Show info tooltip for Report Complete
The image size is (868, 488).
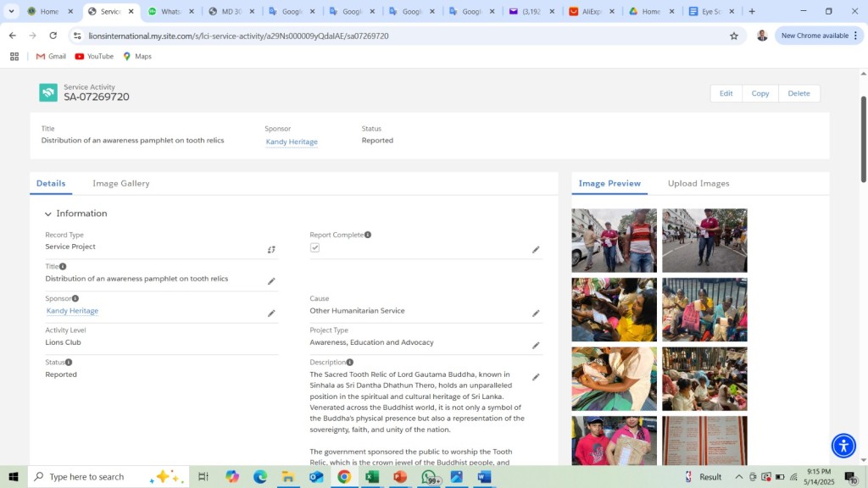(x=368, y=235)
